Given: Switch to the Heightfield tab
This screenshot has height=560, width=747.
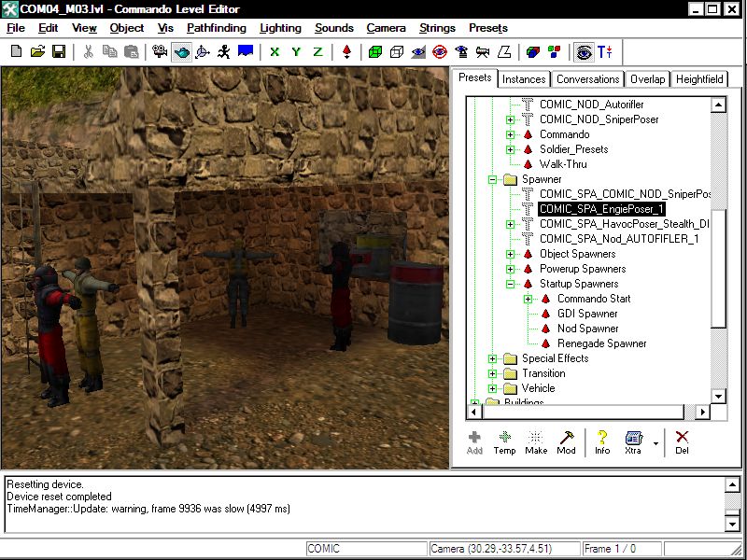Looking at the screenshot, I should tap(700, 79).
